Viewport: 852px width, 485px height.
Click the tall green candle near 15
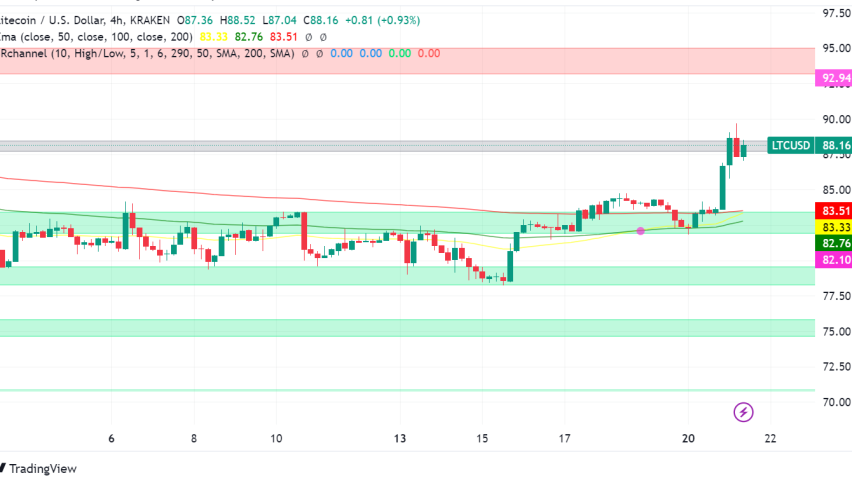(x=510, y=266)
